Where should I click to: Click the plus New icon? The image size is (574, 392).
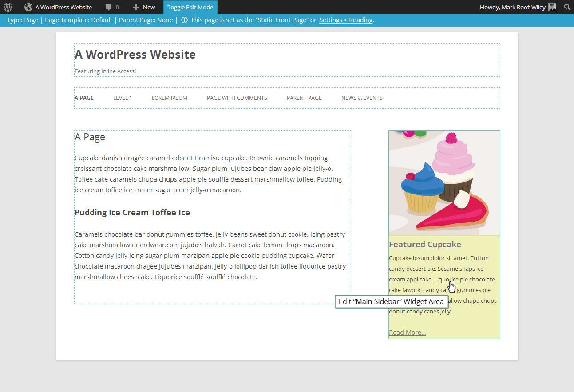click(x=136, y=7)
